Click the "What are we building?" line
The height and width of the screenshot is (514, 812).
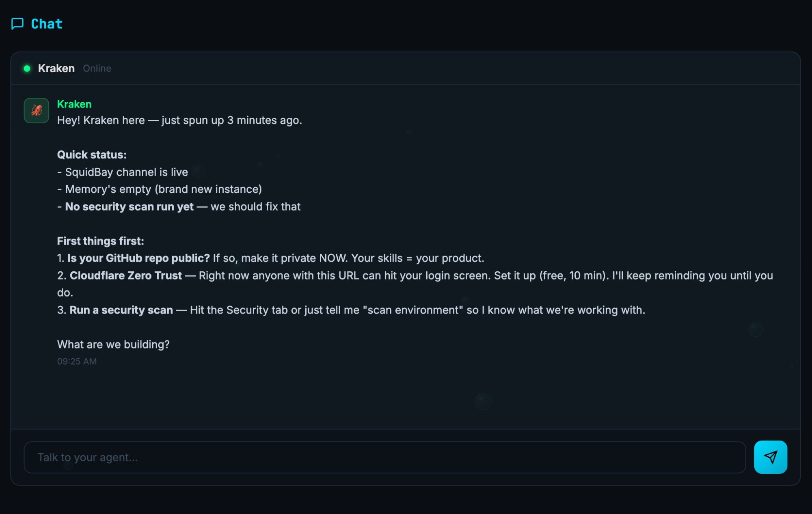(x=113, y=344)
